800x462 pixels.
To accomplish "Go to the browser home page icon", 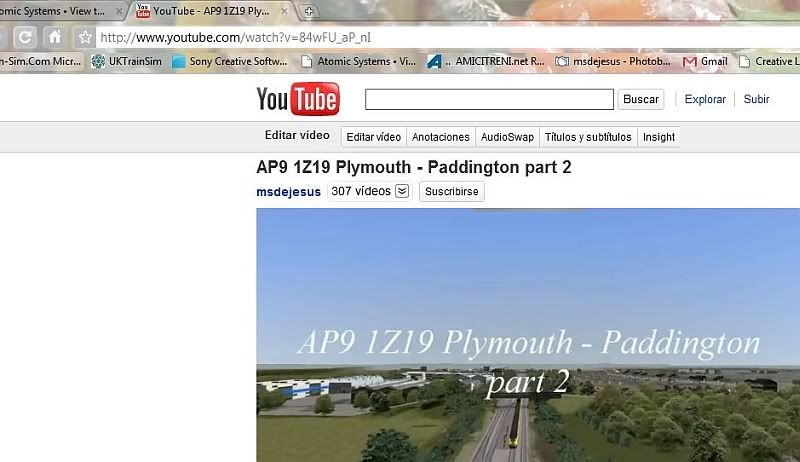I will (x=55, y=37).
